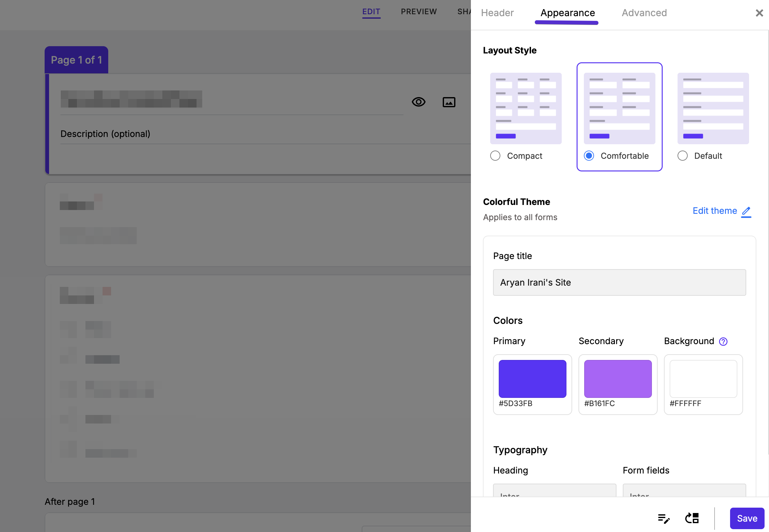Close the appearance settings panel
The image size is (769, 532).
759,13
